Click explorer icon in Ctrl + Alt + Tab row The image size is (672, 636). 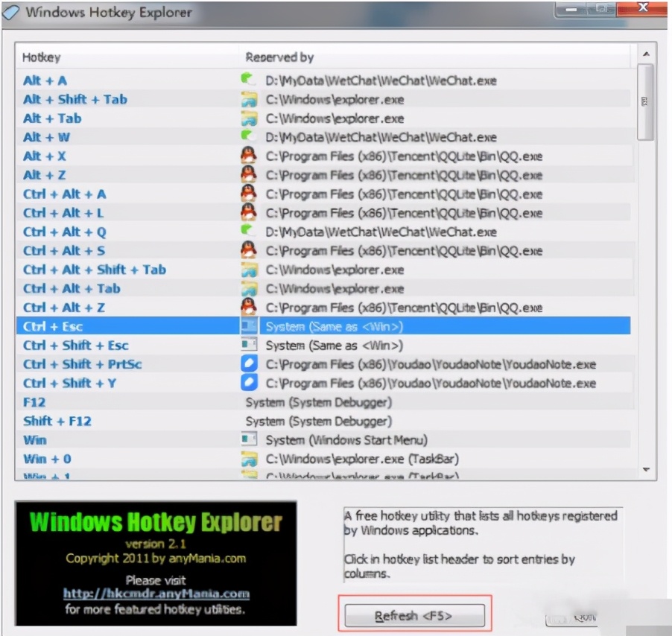point(249,289)
